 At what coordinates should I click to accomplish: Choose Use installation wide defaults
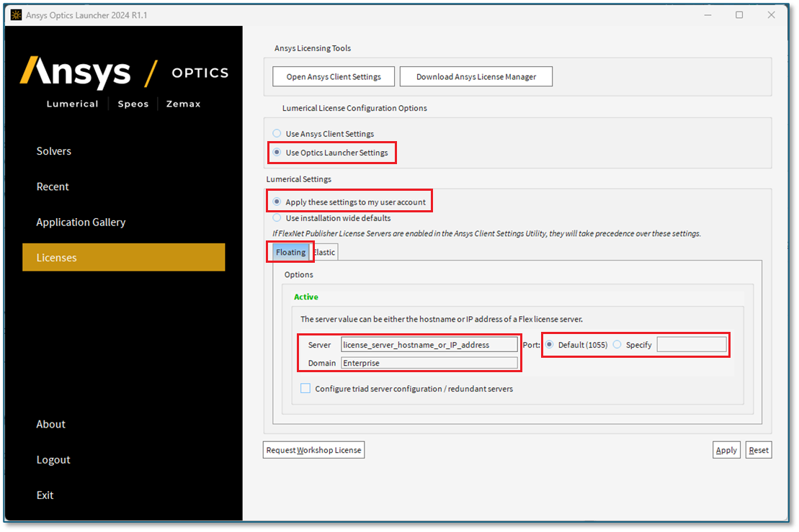(277, 217)
